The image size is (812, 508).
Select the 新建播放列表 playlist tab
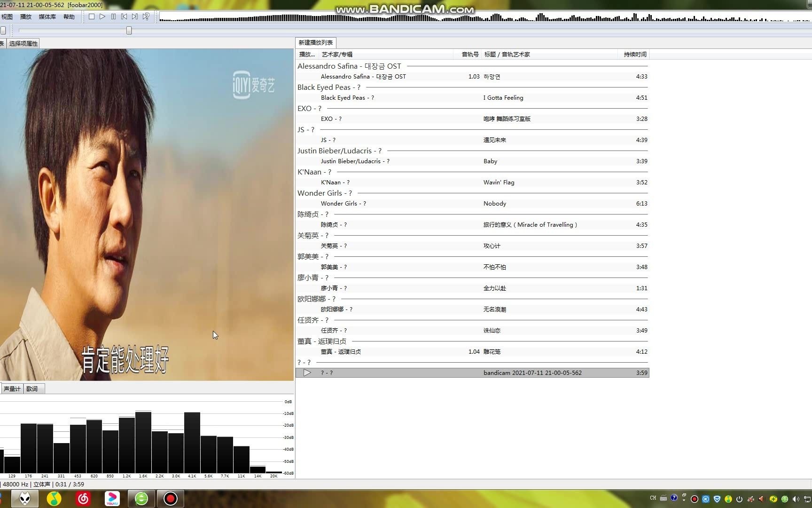click(316, 42)
